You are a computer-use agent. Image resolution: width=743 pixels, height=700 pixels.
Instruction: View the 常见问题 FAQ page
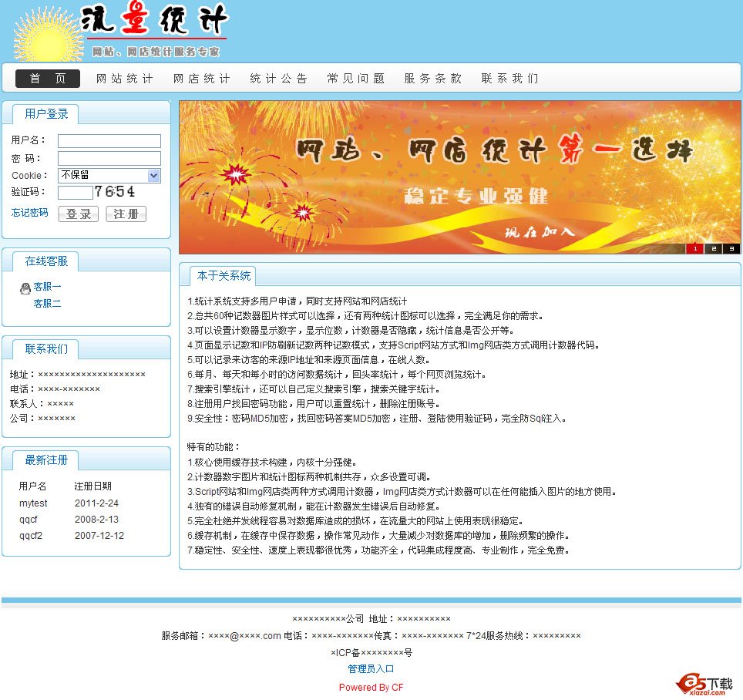[355, 79]
